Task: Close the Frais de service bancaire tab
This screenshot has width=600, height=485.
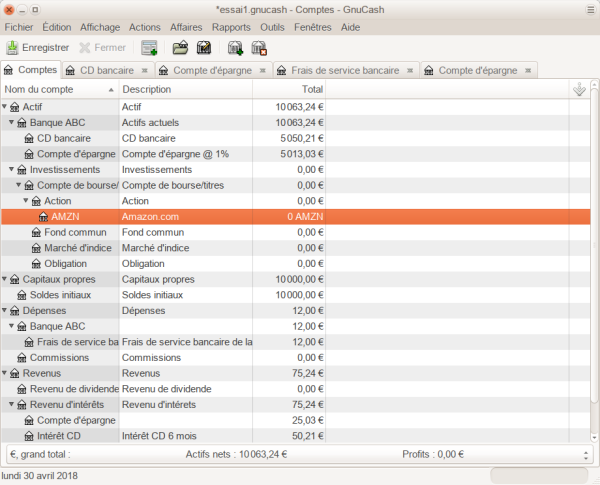Action: [409, 71]
